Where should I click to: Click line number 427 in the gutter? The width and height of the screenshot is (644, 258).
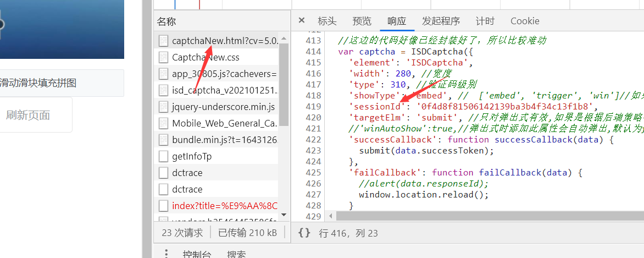coord(313,195)
